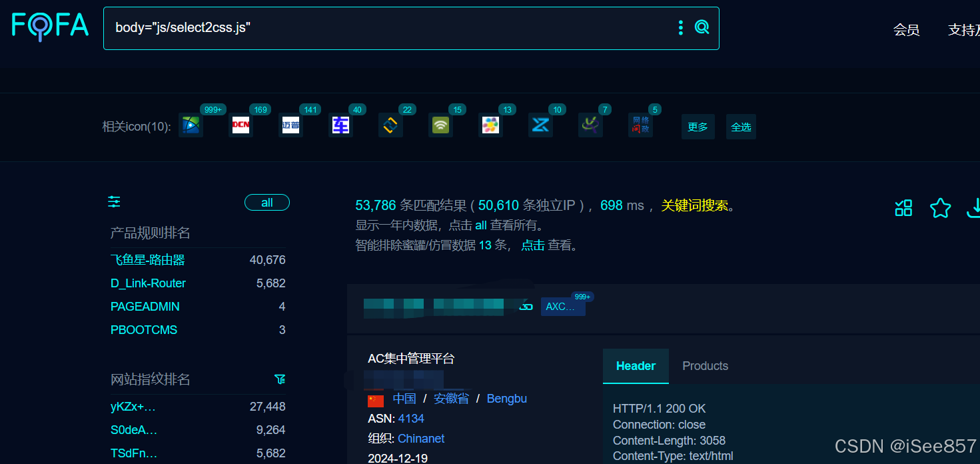Screen dimensions: 980x464
Task: Click the filter icon next to 网站指纹排名
Action: tap(280, 379)
